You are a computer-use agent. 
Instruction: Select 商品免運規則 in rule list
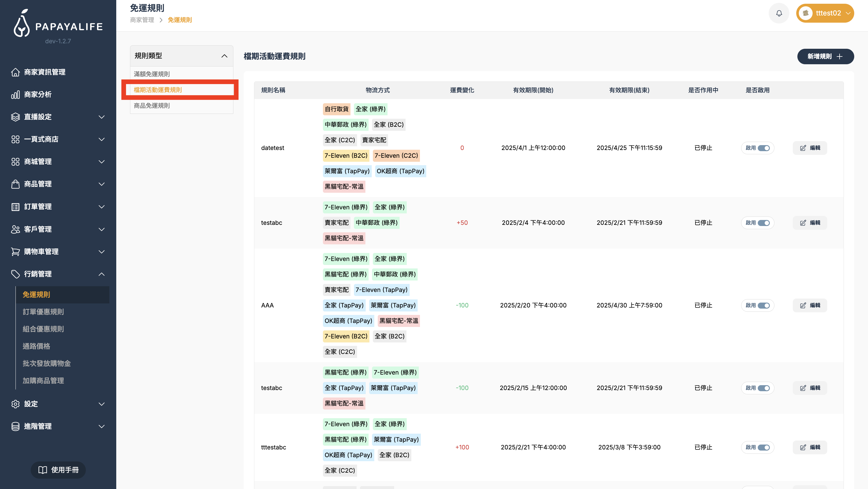[151, 106]
